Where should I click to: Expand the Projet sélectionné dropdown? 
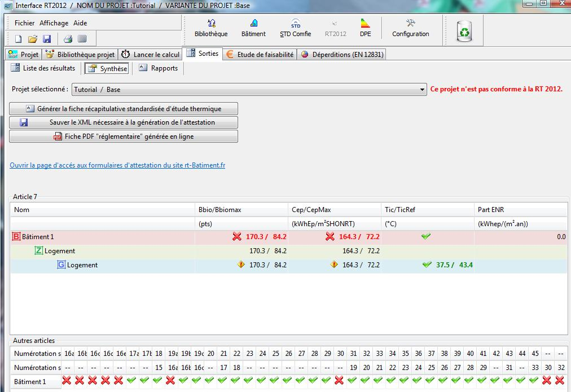(422, 90)
